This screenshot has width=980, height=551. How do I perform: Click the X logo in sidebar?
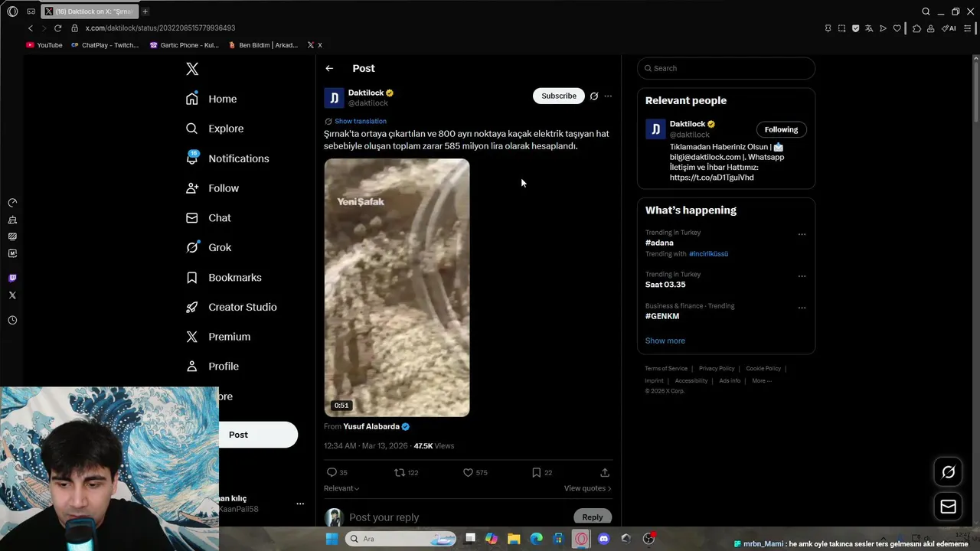pos(192,69)
